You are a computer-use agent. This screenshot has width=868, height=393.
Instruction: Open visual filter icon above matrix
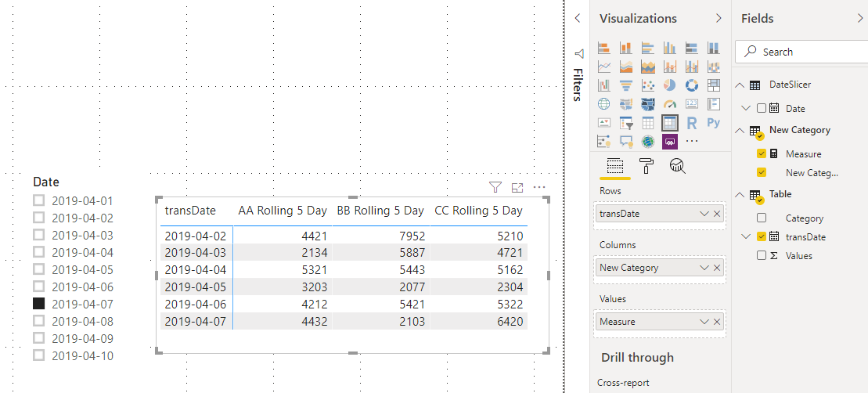(x=495, y=188)
